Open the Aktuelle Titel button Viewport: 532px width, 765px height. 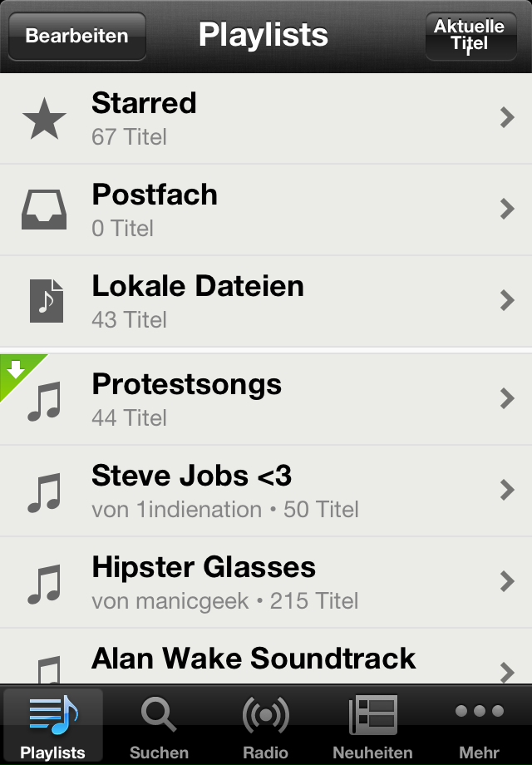point(471,36)
